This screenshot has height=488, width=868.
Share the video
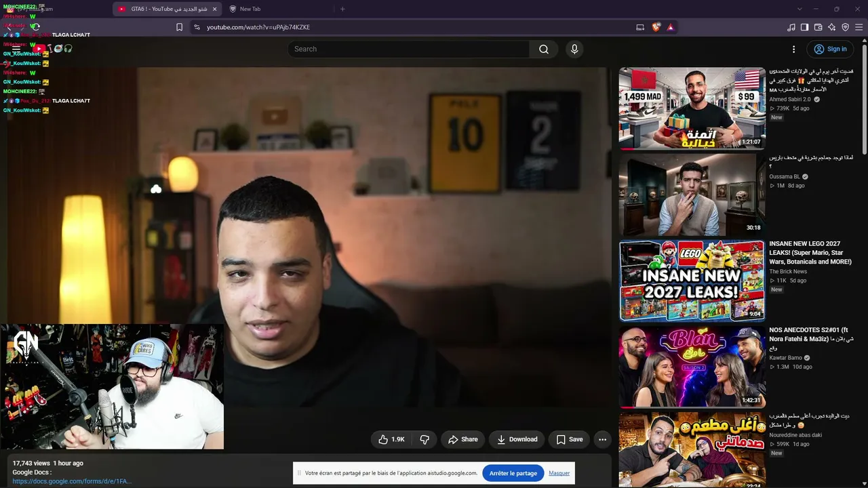point(462,439)
